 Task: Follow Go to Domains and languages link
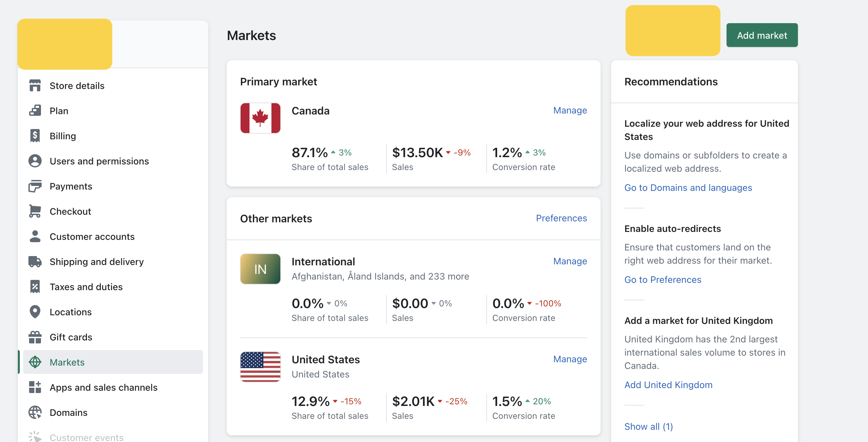coord(688,188)
